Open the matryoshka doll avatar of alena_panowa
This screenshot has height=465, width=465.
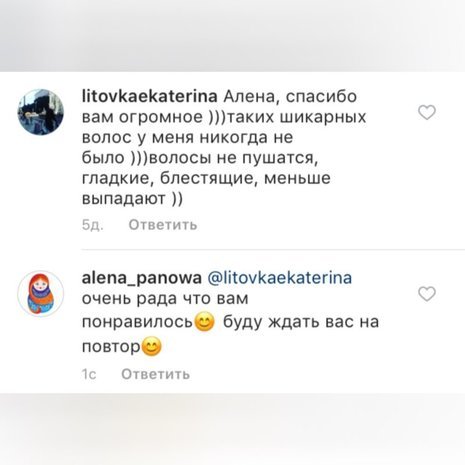[x=41, y=294]
